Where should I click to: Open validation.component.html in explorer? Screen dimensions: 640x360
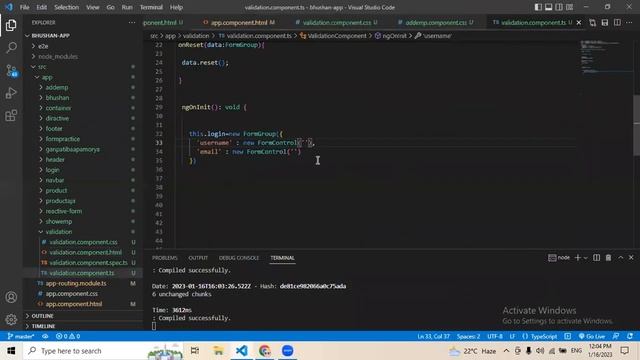[85, 252]
